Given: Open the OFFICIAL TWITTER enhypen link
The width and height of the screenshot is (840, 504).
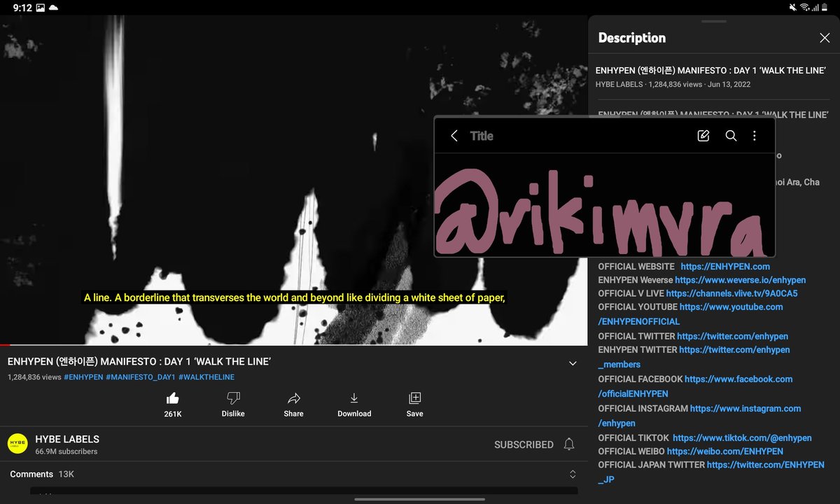Looking at the screenshot, I should (732, 336).
